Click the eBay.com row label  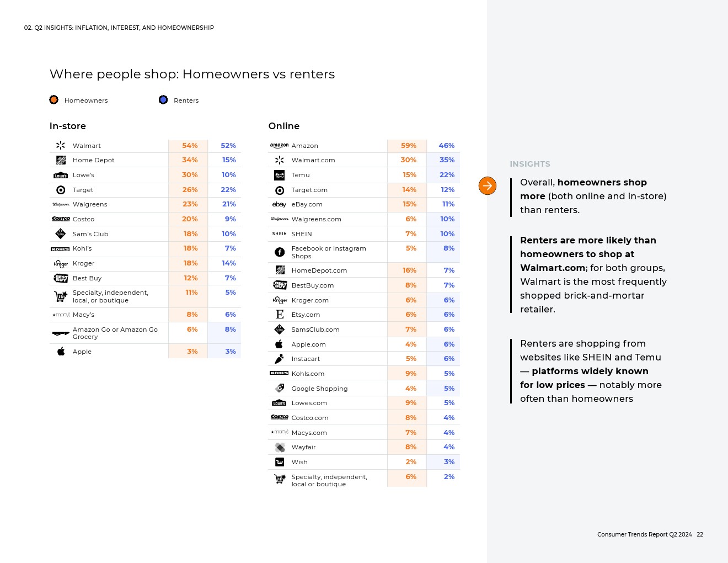tap(307, 204)
